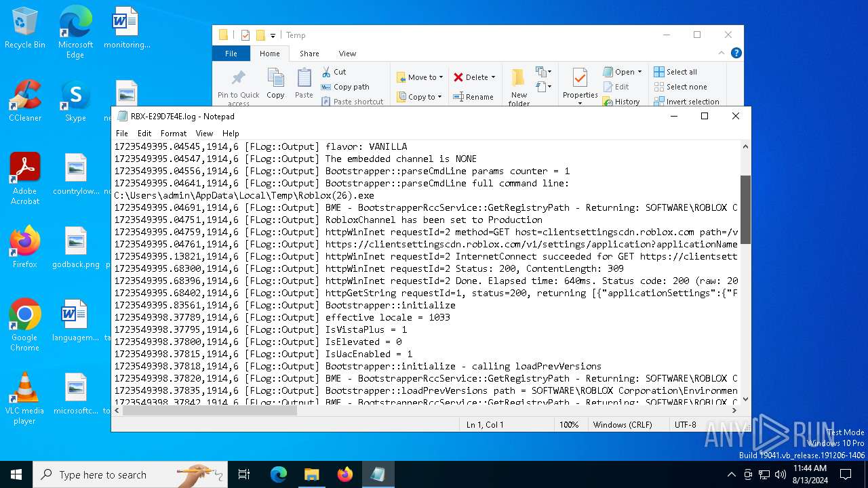
Task: Click Paste shortcut in Explorer ribbon
Action: click(352, 102)
